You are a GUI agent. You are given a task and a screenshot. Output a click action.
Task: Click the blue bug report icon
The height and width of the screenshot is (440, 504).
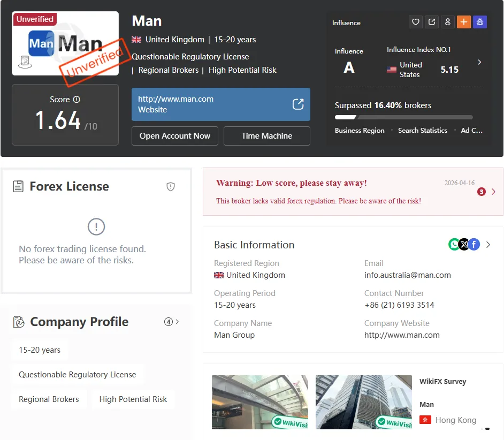pyautogui.click(x=480, y=22)
